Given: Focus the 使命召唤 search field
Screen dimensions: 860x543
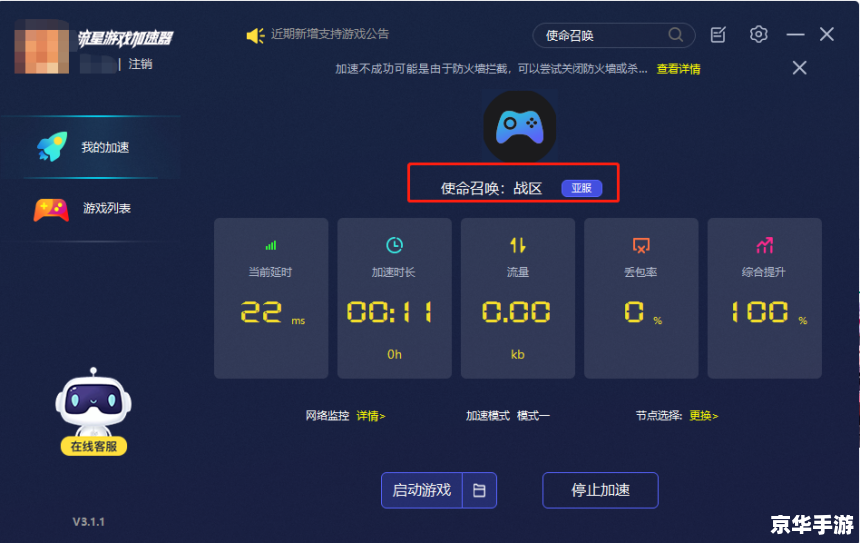Looking at the screenshot, I should (603, 36).
